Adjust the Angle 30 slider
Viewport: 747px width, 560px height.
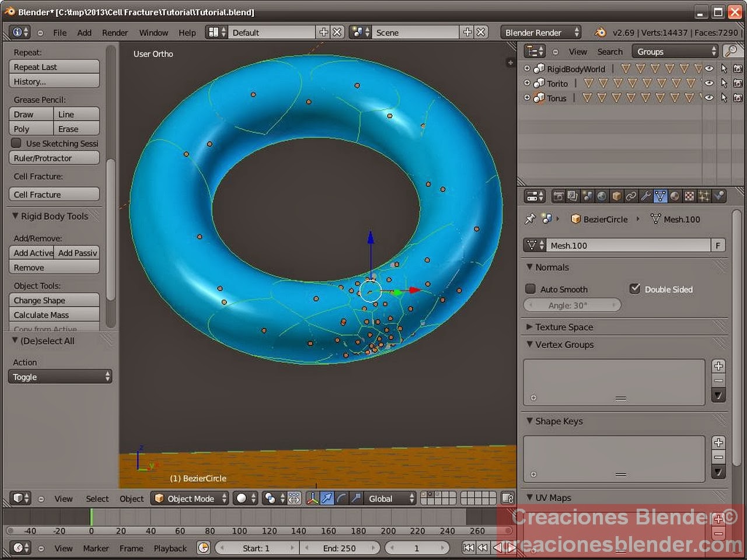pyautogui.click(x=572, y=305)
